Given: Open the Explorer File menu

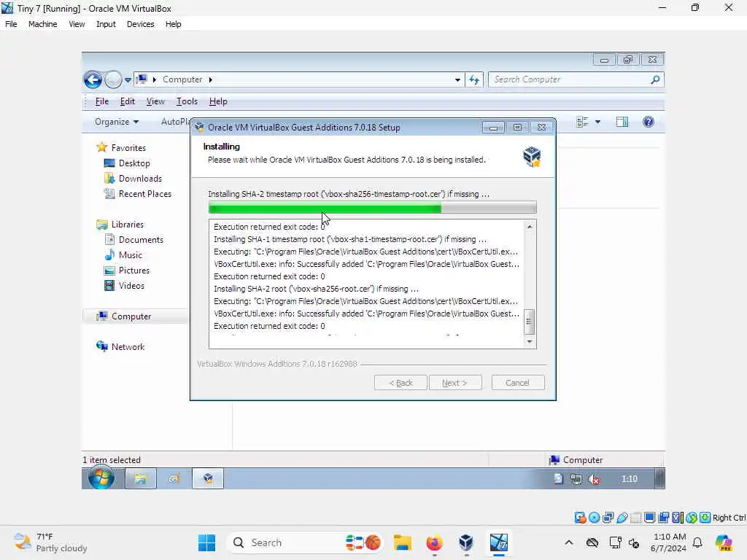Looking at the screenshot, I should pyautogui.click(x=102, y=101).
